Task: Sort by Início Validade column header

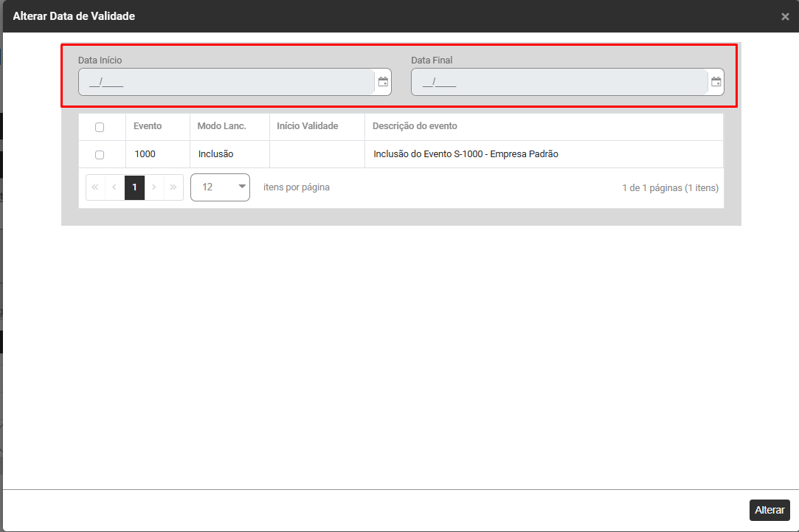Action: (x=307, y=126)
